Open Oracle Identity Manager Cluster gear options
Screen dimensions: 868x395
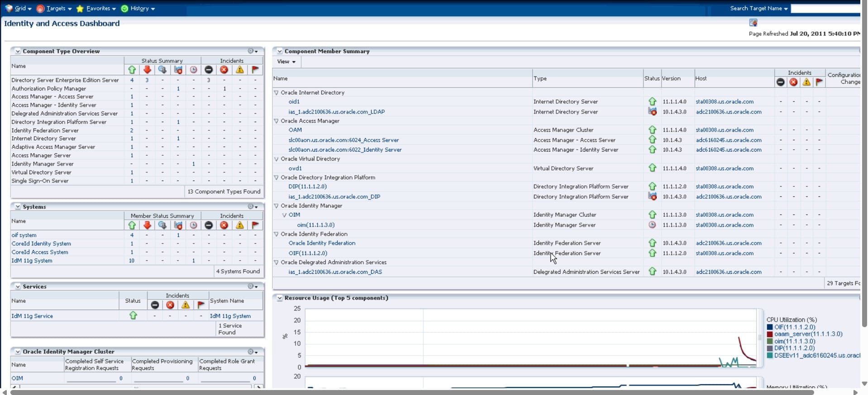[x=252, y=352]
